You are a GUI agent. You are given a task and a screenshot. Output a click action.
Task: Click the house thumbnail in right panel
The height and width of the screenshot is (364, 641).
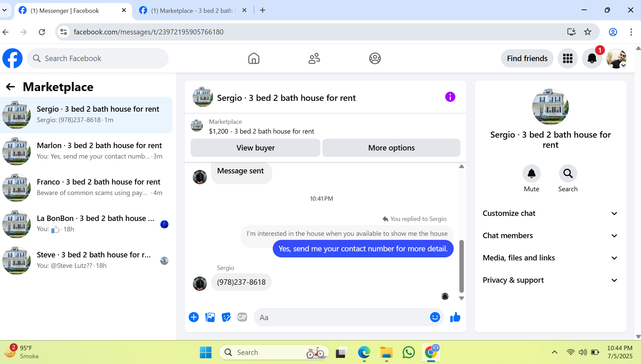(550, 107)
